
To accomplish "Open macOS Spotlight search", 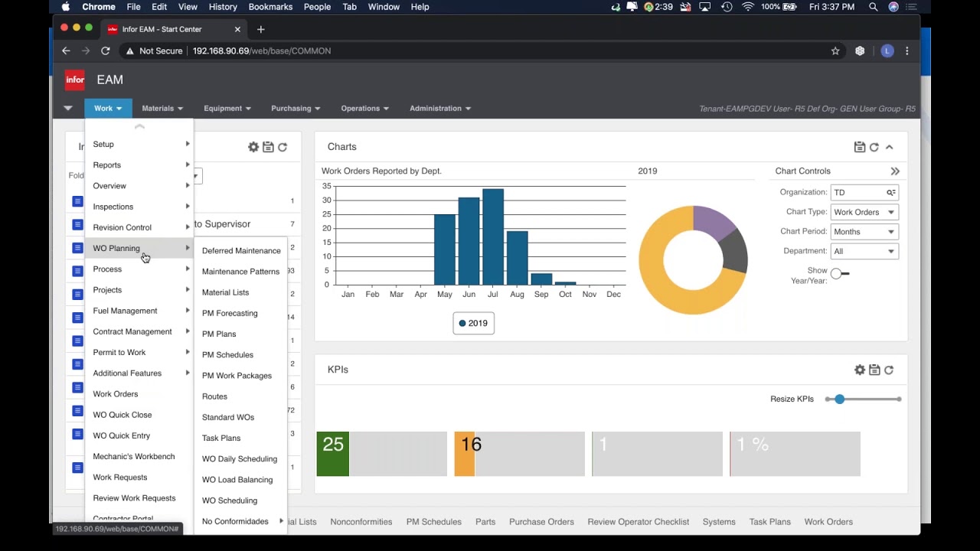I will point(874,7).
